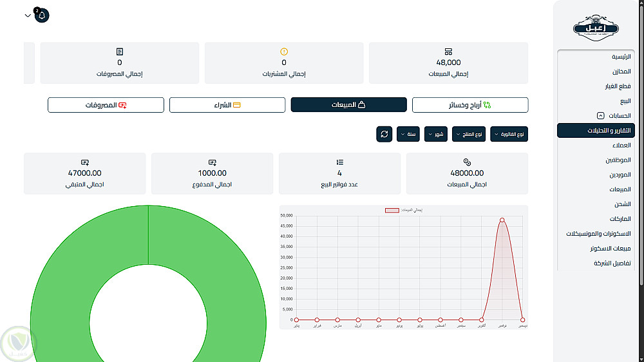Click the sales invoices count list icon

339,162
